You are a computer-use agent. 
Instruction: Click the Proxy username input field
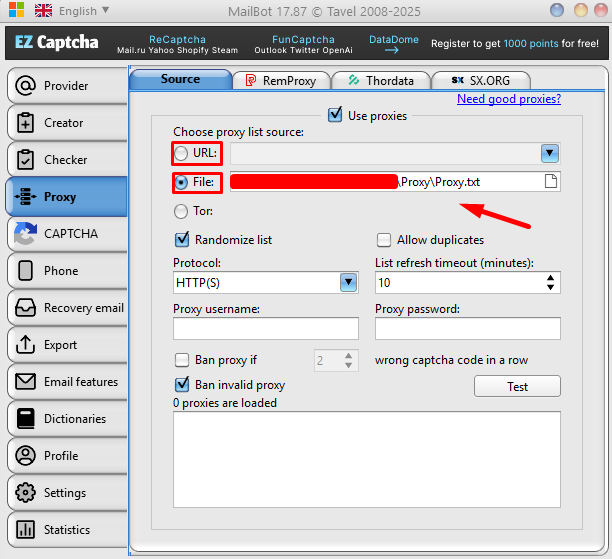[266, 328]
